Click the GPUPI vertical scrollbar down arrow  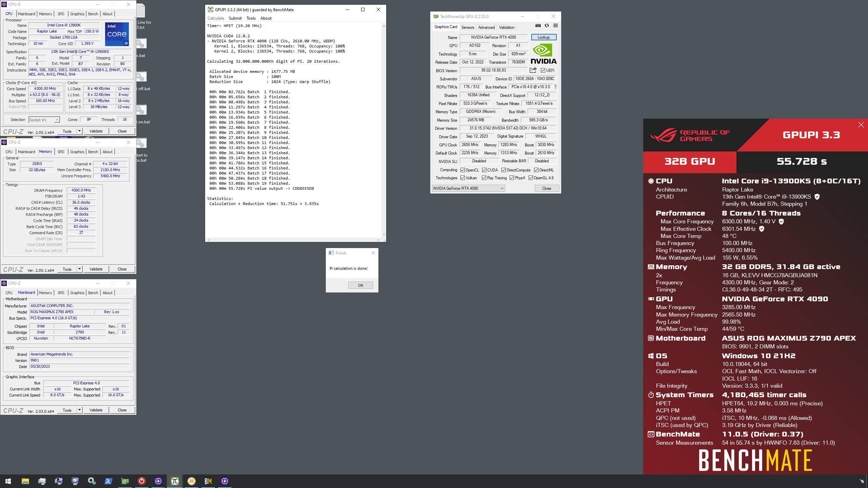[x=383, y=234]
